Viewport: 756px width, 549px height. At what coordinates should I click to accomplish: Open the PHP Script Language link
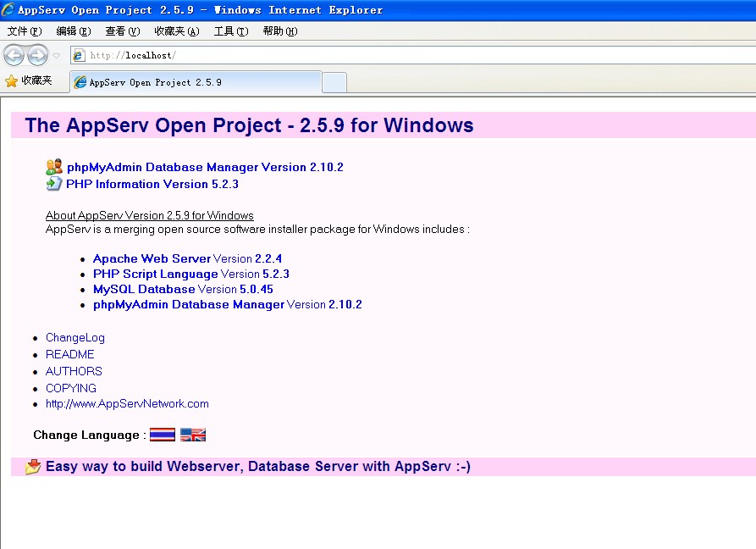point(155,274)
